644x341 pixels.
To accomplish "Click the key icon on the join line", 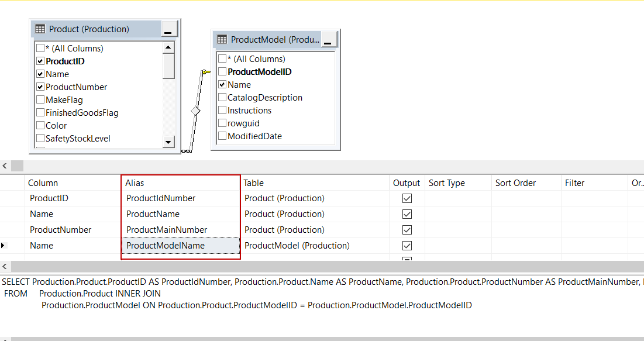I will pos(205,72).
